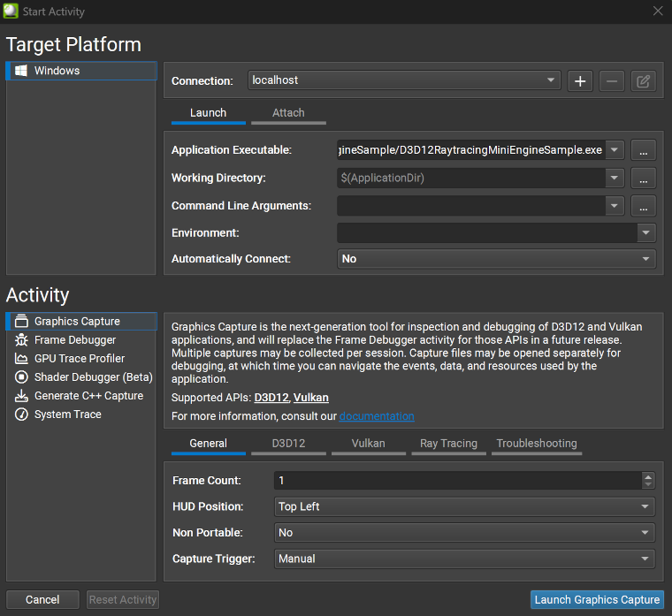672x616 pixels.
Task: Click Launch Graphics Capture button
Action: (597, 599)
